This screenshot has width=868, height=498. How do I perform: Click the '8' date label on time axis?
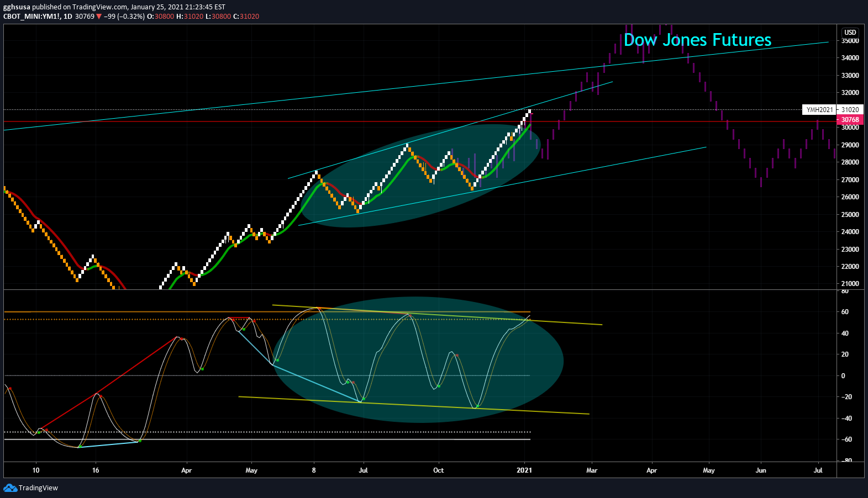click(x=314, y=470)
